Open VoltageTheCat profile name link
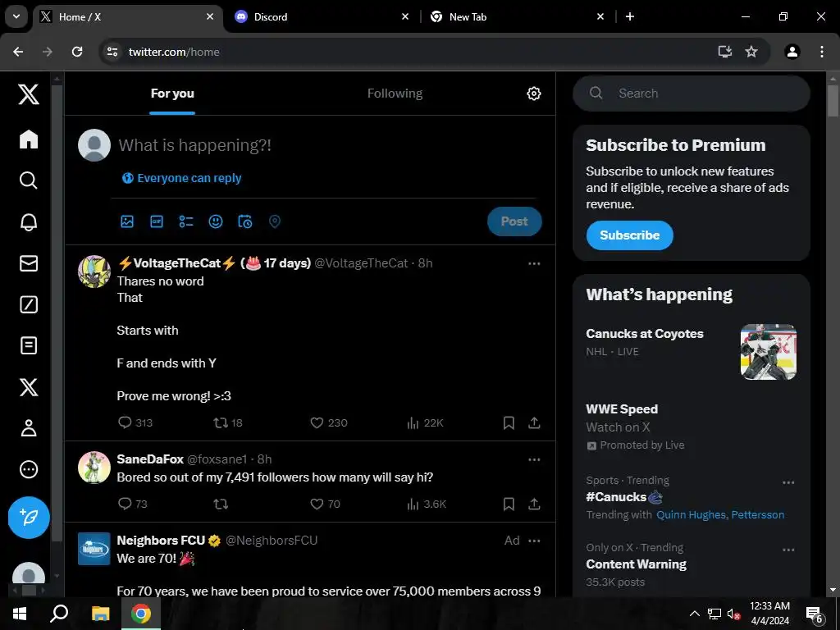This screenshot has width=840, height=630. [214, 263]
